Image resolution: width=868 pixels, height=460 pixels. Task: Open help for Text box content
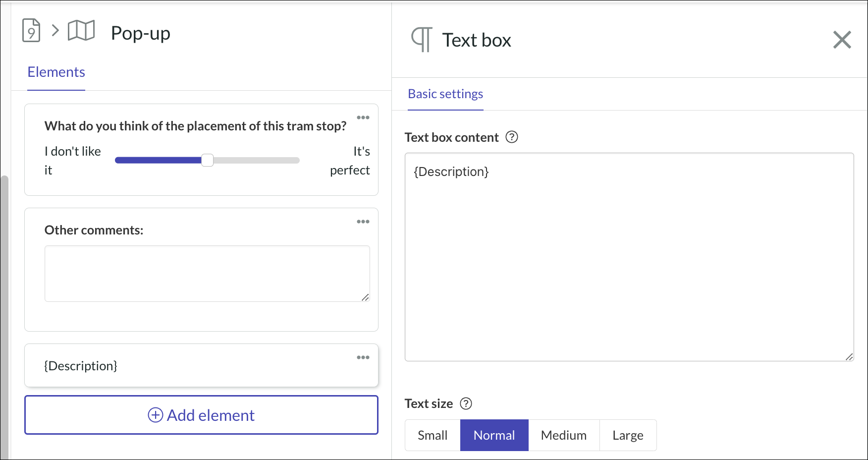[x=513, y=137]
